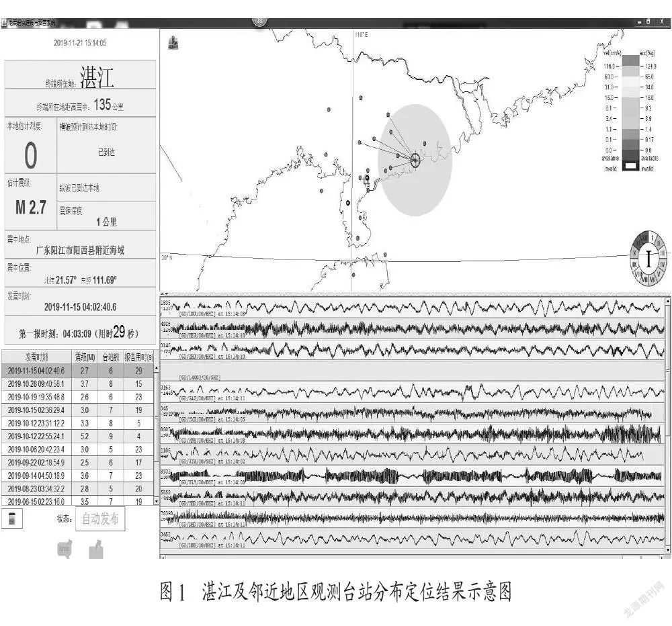Viewport: 672px width, 626px height.
Task: Click origin time 2019-11-15 04:02:40.6 field
Action: pos(80,307)
